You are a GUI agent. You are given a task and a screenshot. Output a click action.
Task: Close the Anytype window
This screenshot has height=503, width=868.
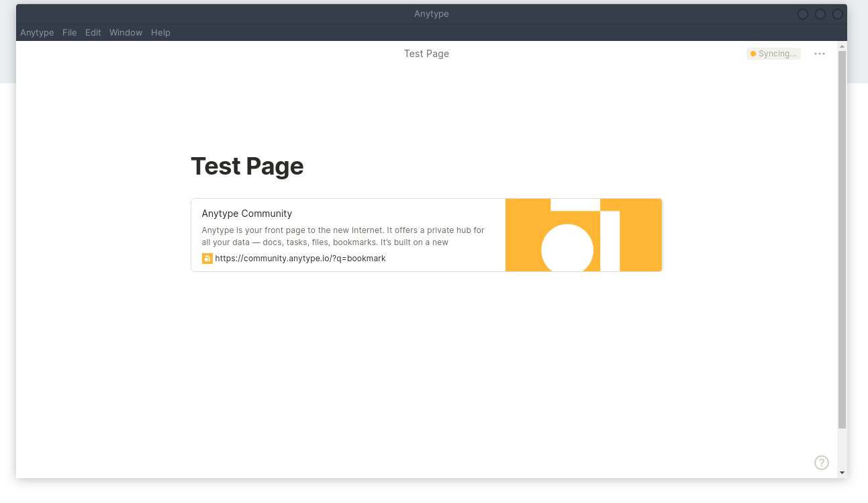pyautogui.click(x=838, y=14)
